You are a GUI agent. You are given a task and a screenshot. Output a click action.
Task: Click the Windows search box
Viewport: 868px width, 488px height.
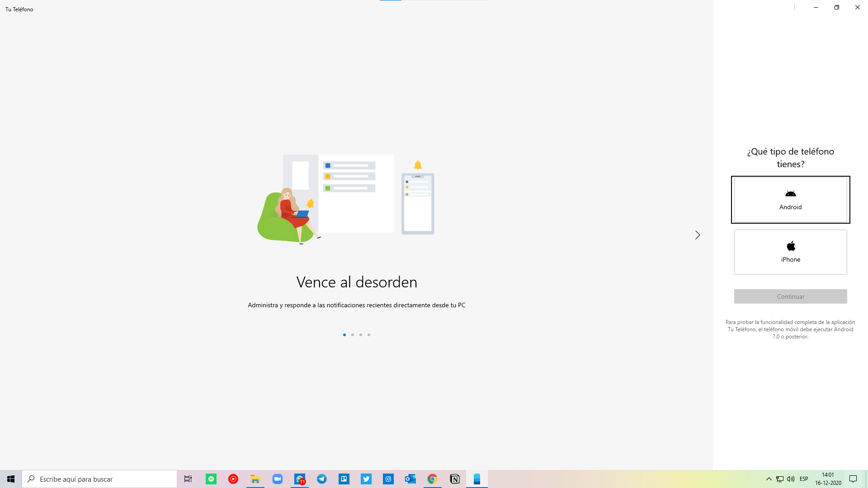pyautogui.click(x=99, y=479)
